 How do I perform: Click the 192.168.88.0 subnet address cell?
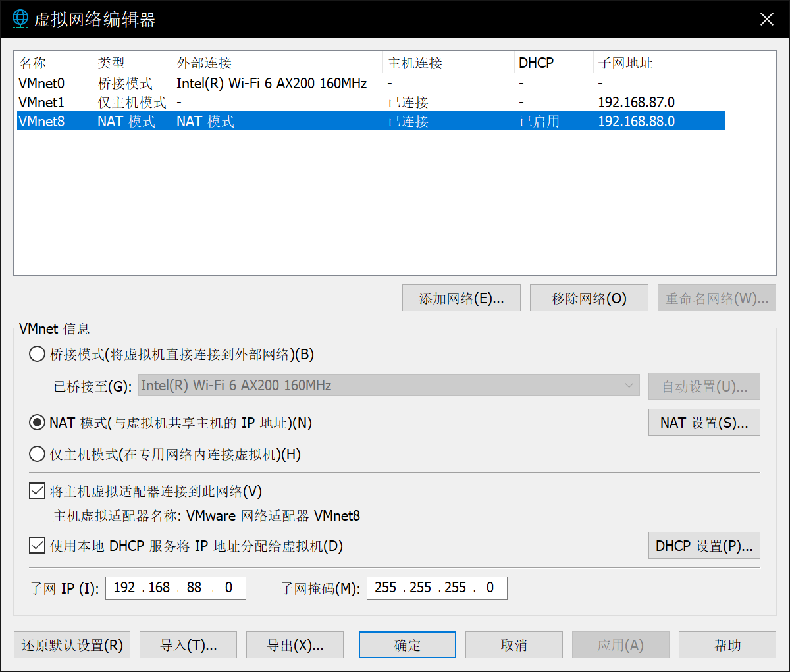pyautogui.click(x=637, y=122)
